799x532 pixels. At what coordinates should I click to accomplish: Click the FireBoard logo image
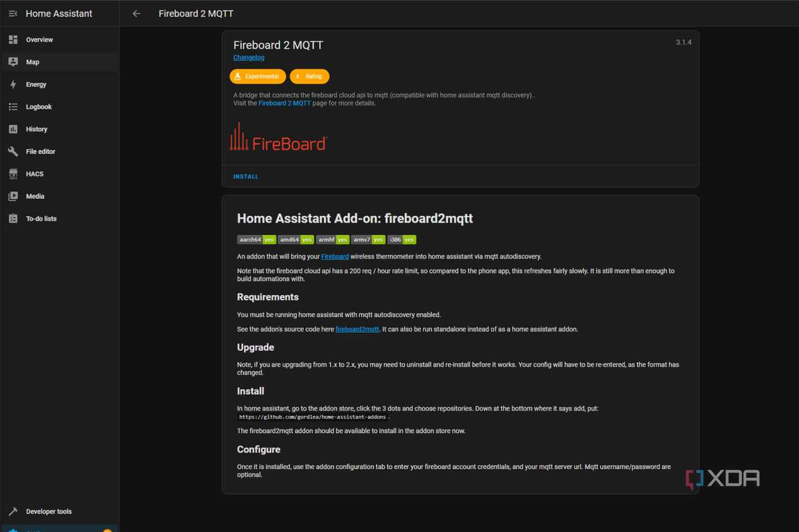pyautogui.click(x=278, y=136)
